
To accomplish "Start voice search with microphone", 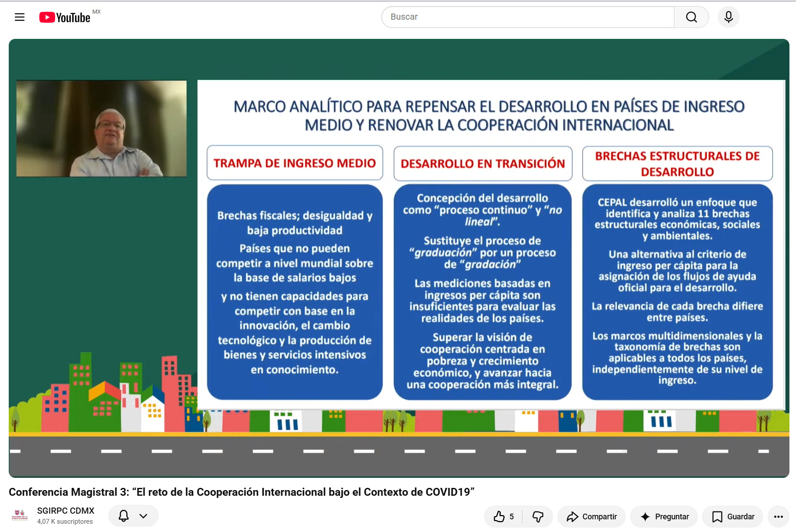I will tap(728, 17).
